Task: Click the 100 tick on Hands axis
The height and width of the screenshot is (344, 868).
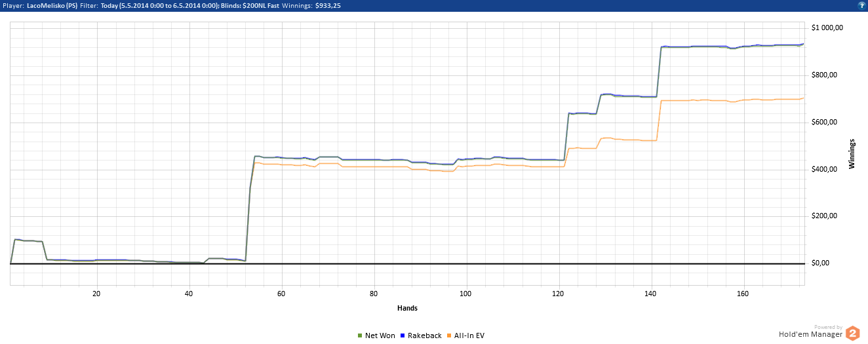Action: pos(466,294)
